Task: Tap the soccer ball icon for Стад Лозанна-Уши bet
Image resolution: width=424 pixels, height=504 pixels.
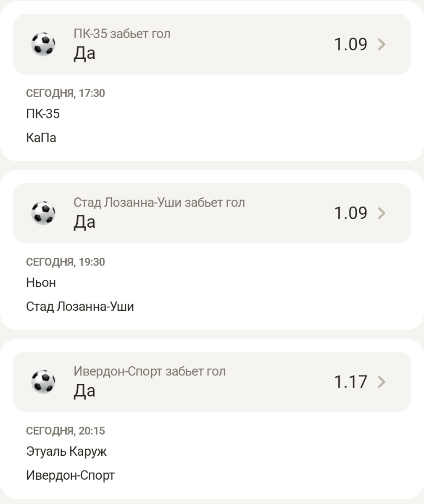Action: [x=43, y=213]
